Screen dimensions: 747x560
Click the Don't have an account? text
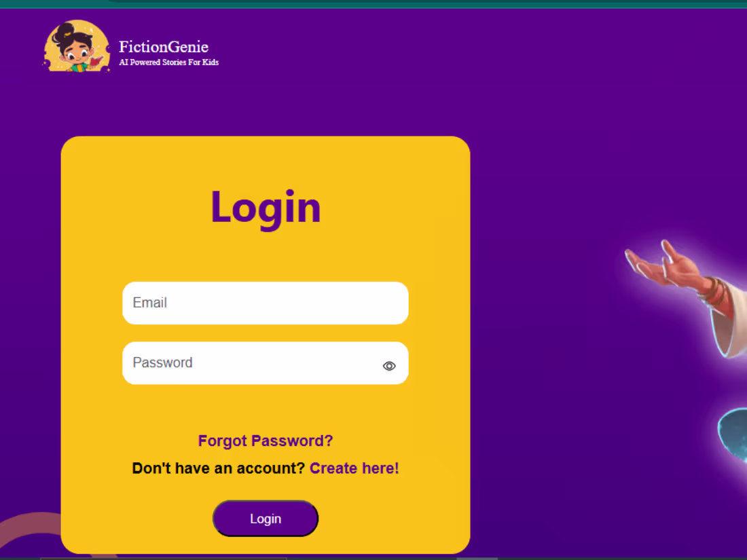(218, 468)
